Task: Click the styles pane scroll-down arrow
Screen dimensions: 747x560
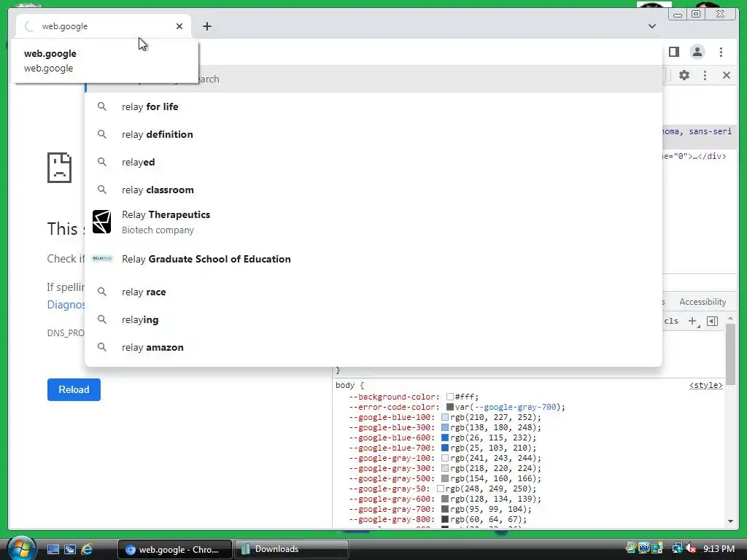Action: [x=730, y=521]
